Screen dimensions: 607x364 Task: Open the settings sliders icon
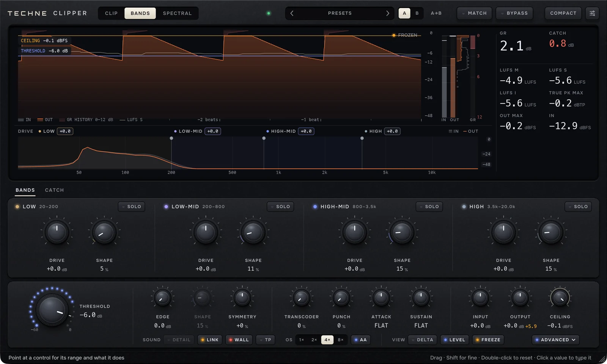click(x=592, y=13)
